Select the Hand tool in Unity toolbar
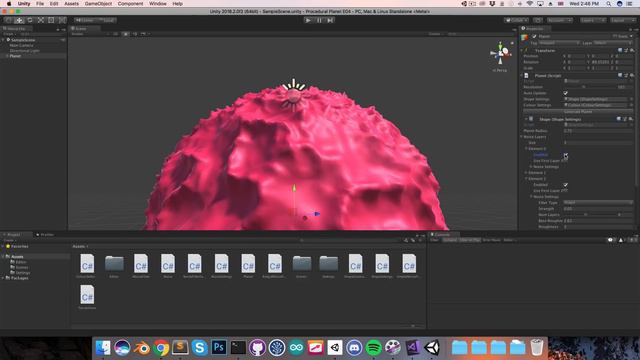The height and width of the screenshot is (360, 640). tap(8, 20)
